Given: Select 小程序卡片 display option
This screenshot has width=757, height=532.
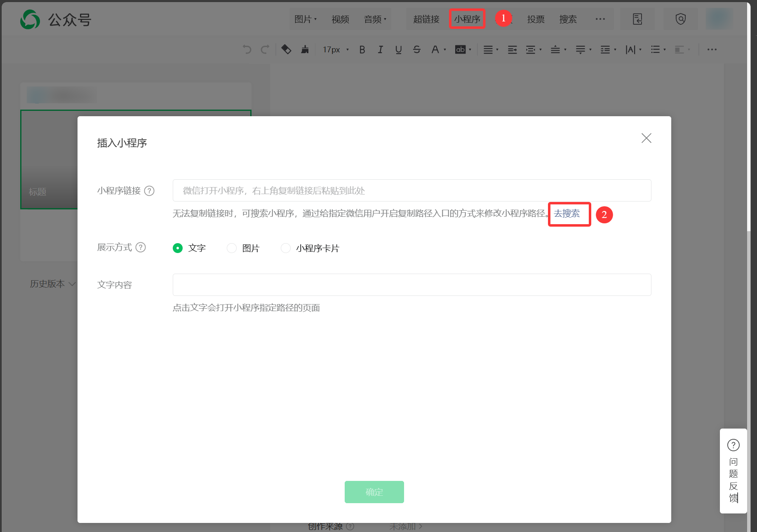Looking at the screenshot, I should pos(286,248).
